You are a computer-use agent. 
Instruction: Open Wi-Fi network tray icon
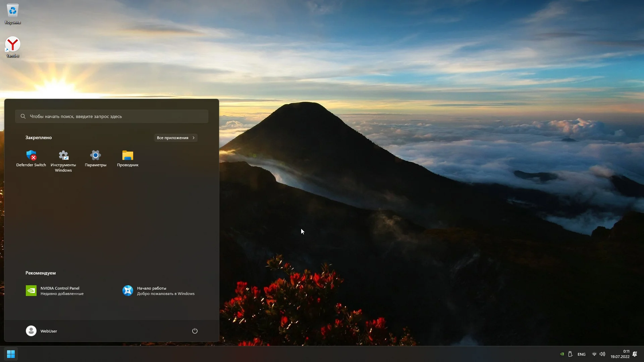tap(594, 354)
